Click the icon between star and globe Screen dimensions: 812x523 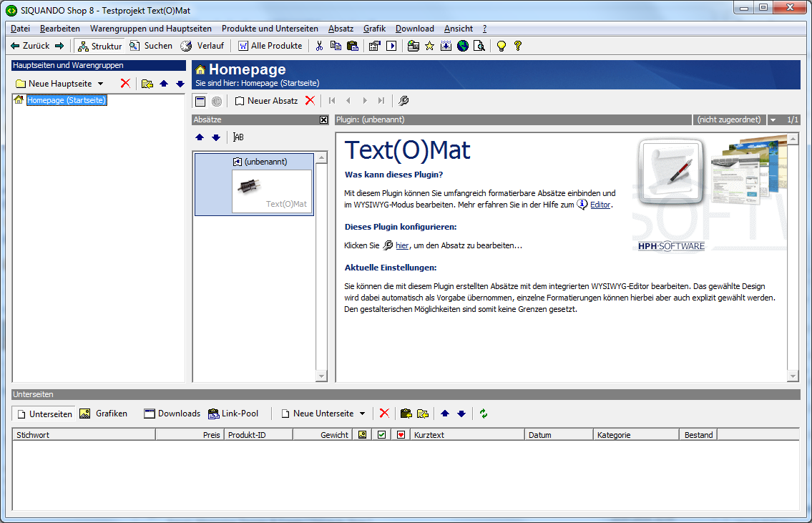446,46
